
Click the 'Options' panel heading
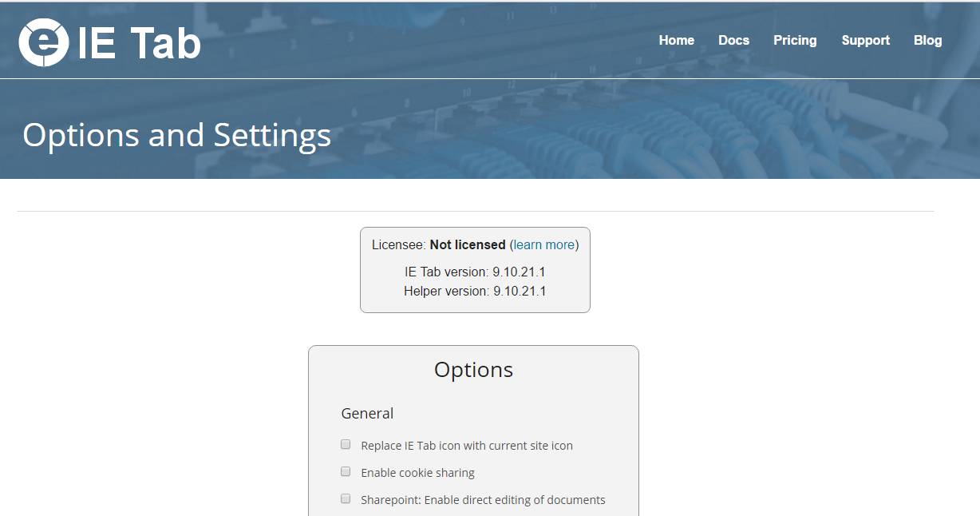point(473,369)
